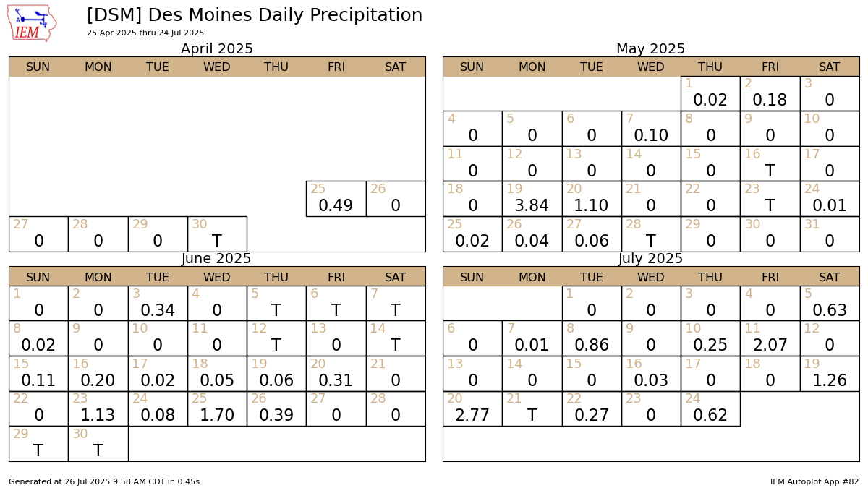Click the July 8 cell with 0.86

[x=592, y=338]
